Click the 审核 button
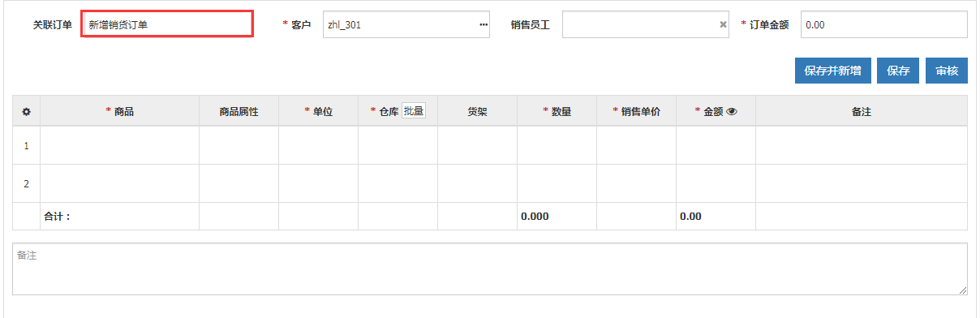980x318 pixels. click(x=947, y=71)
